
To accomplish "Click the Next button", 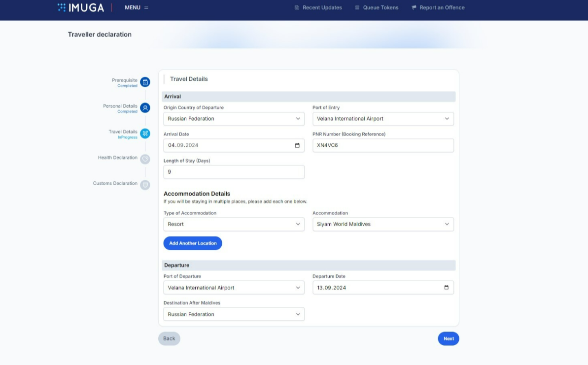I will (x=449, y=338).
